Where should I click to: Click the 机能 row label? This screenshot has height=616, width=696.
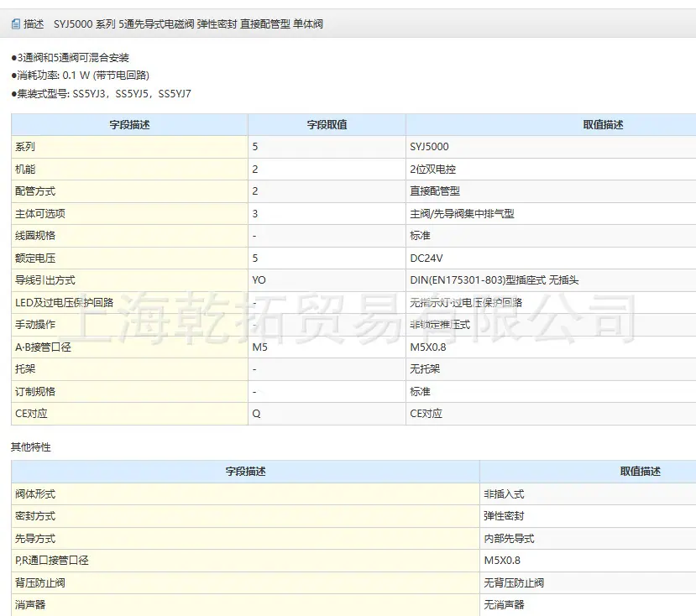pos(25,169)
